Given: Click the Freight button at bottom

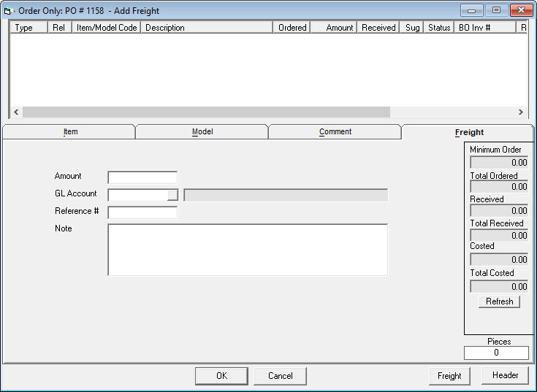Looking at the screenshot, I should coord(449,376).
